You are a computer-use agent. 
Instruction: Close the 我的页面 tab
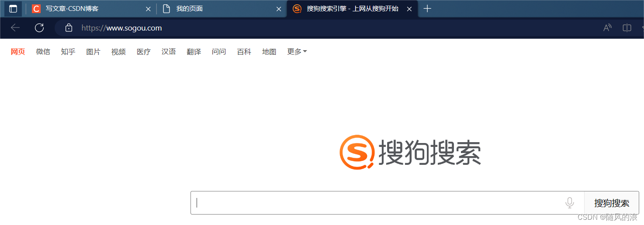(x=279, y=9)
